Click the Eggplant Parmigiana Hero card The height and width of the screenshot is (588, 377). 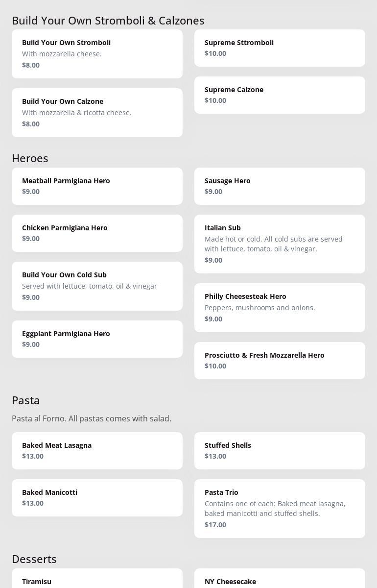pyautogui.click(x=97, y=339)
